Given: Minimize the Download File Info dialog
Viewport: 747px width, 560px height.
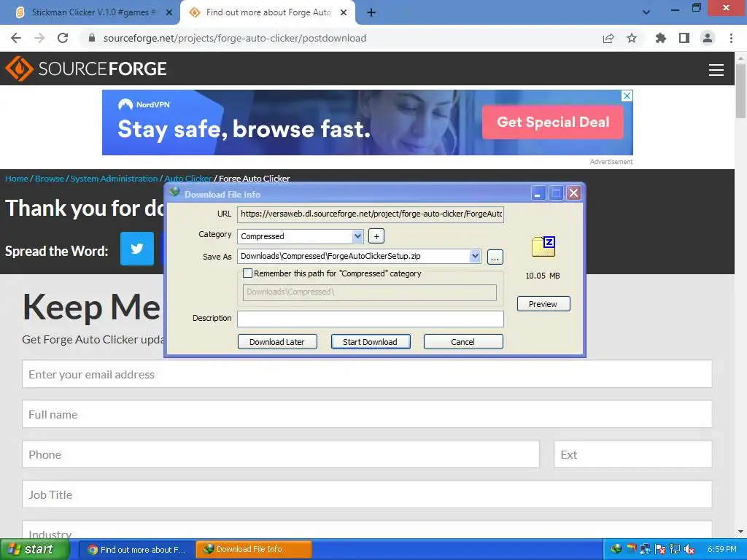Looking at the screenshot, I should tap(538, 193).
